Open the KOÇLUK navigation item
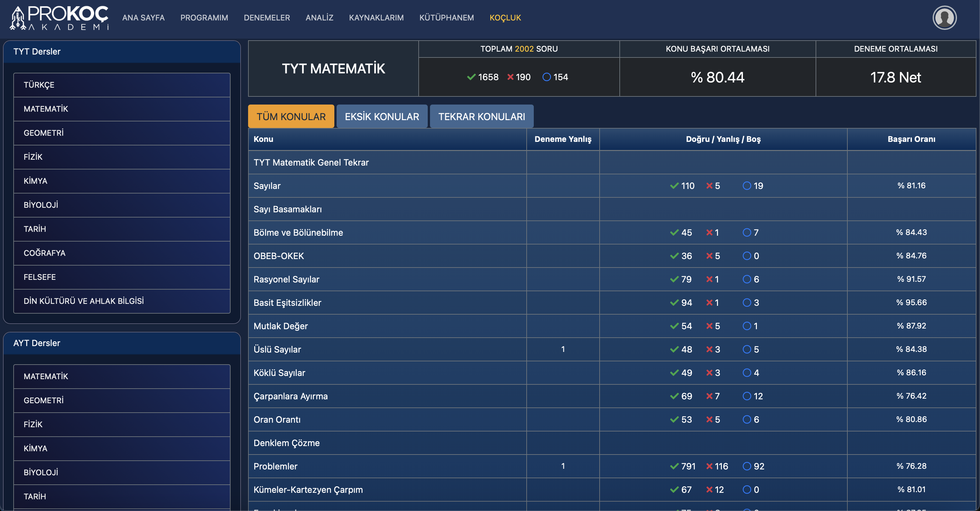This screenshot has width=980, height=511. tap(505, 18)
